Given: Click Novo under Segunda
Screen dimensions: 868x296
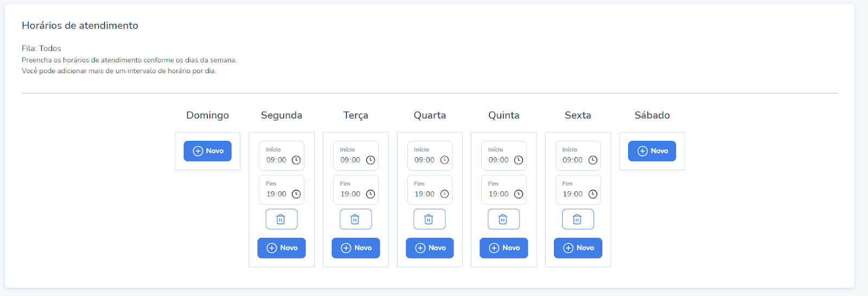Looking at the screenshot, I should (x=282, y=248).
